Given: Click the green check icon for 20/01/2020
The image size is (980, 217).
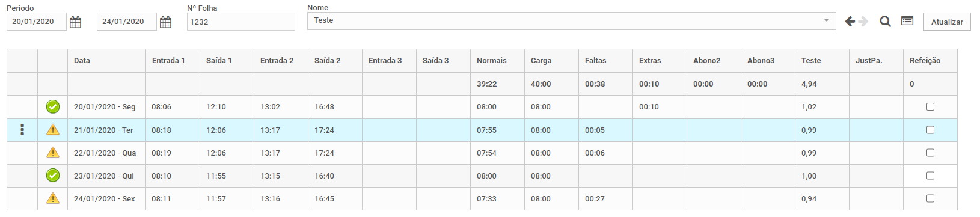Looking at the screenshot, I should pos(53,107).
